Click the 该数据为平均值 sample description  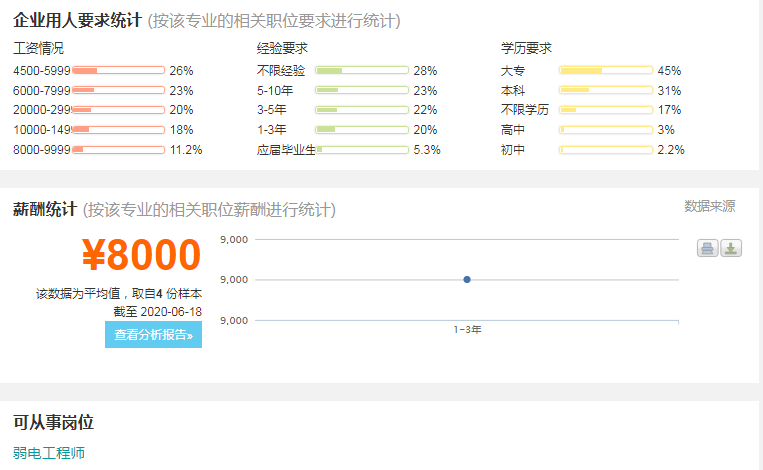point(119,293)
